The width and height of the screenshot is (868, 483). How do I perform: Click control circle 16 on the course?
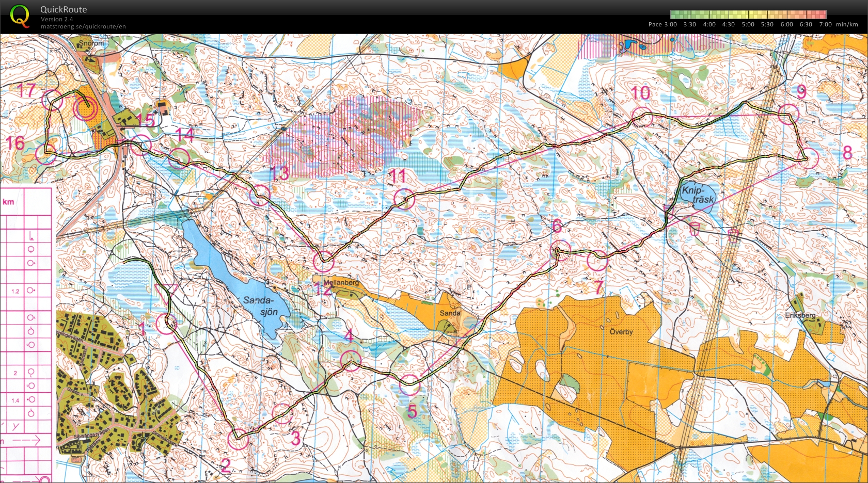coord(46,153)
